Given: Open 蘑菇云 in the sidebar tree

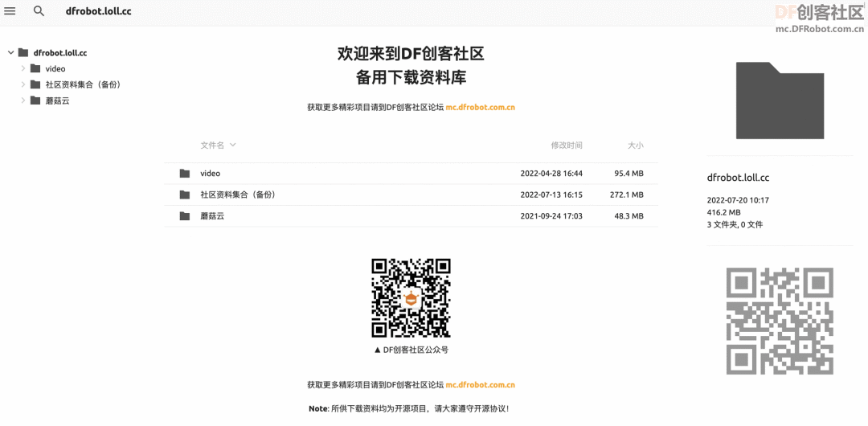Looking at the screenshot, I should point(58,100).
